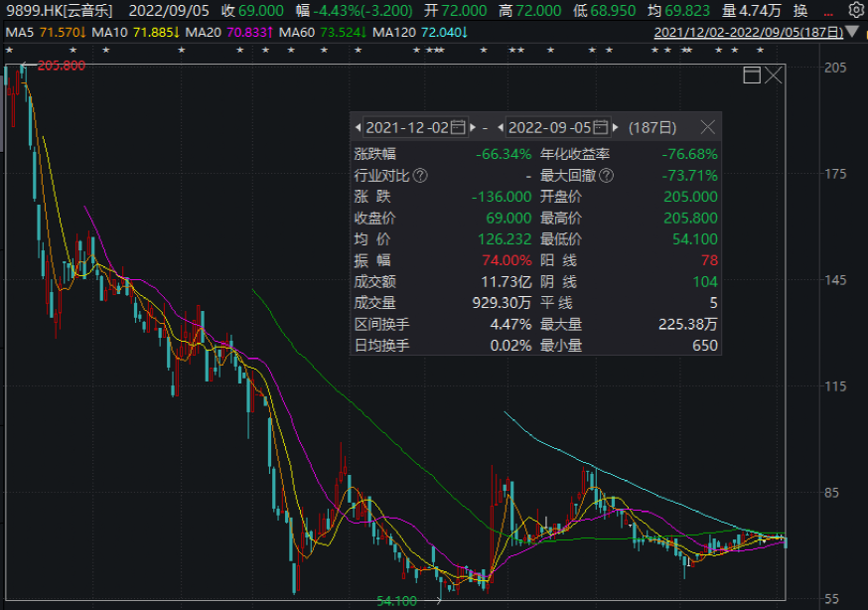868x610 pixels.
Task: Close the chart selection range with X
Action: pyautogui.click(x=773, y=76)
